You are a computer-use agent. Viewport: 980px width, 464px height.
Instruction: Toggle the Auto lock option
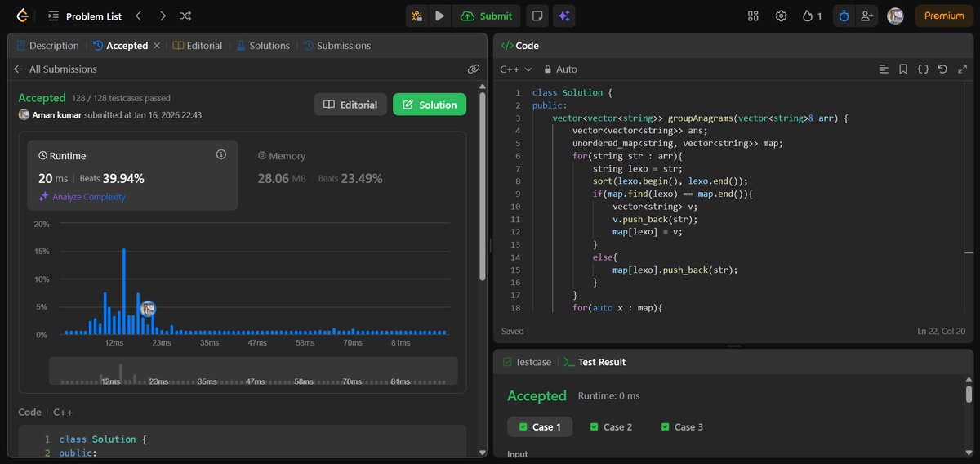[560, 69]
